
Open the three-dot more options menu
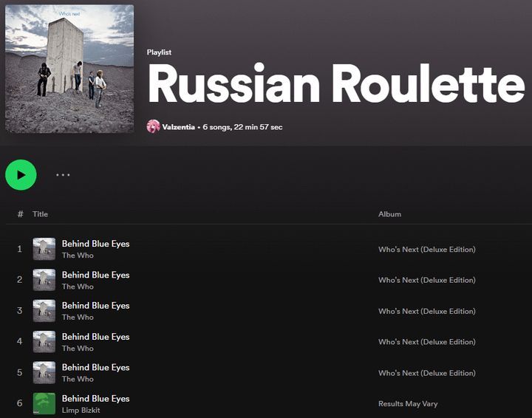point(63,175)
